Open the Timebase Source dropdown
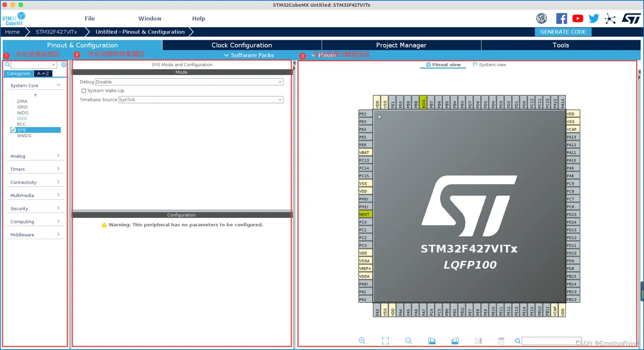Viewport: 644px width, 350px height. (x=201, y=99)
